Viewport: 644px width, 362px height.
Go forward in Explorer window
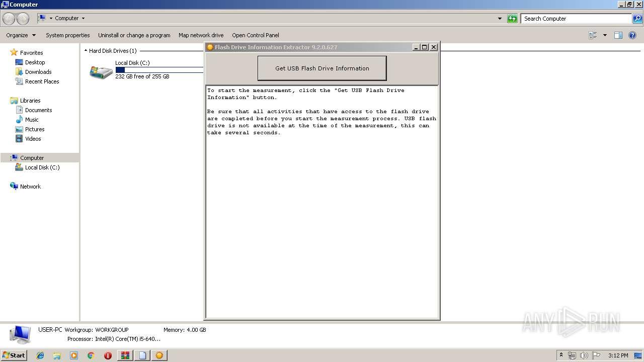pos(23,19)
